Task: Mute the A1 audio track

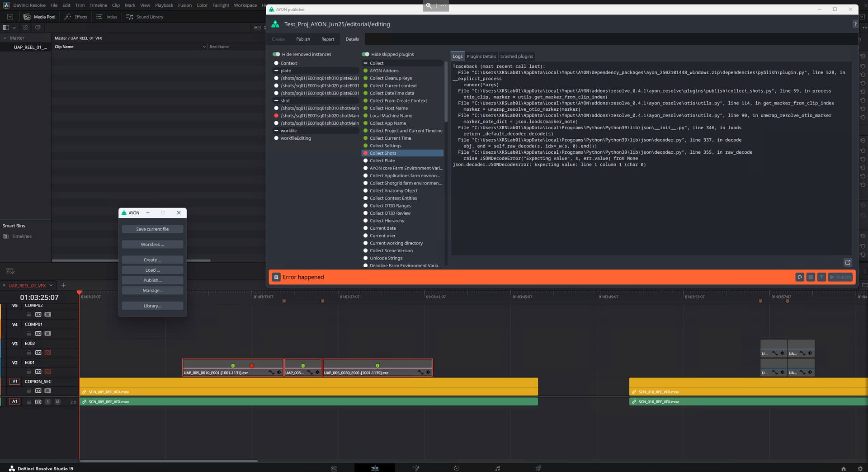Action: click(57, 402)
